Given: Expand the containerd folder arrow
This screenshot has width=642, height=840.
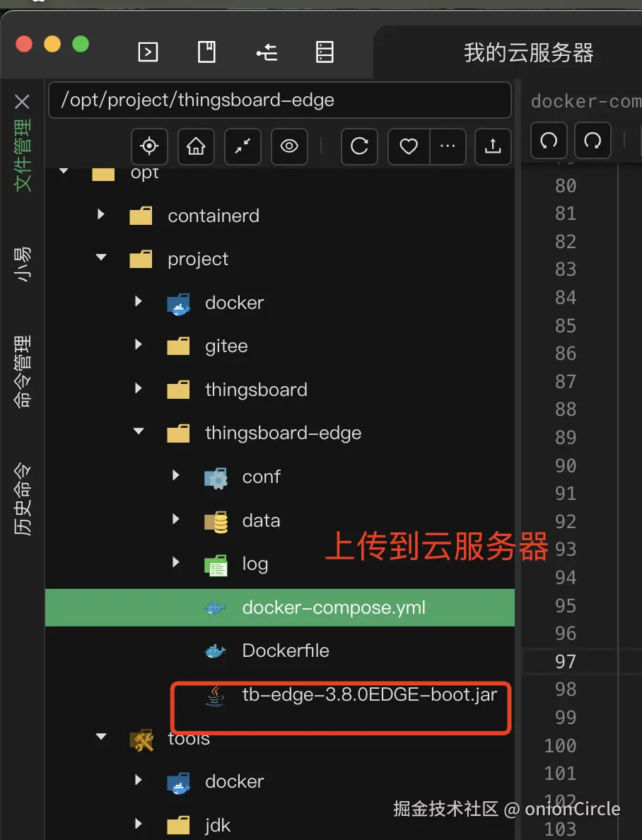Looking at the screenshot, I should [100, 215].
